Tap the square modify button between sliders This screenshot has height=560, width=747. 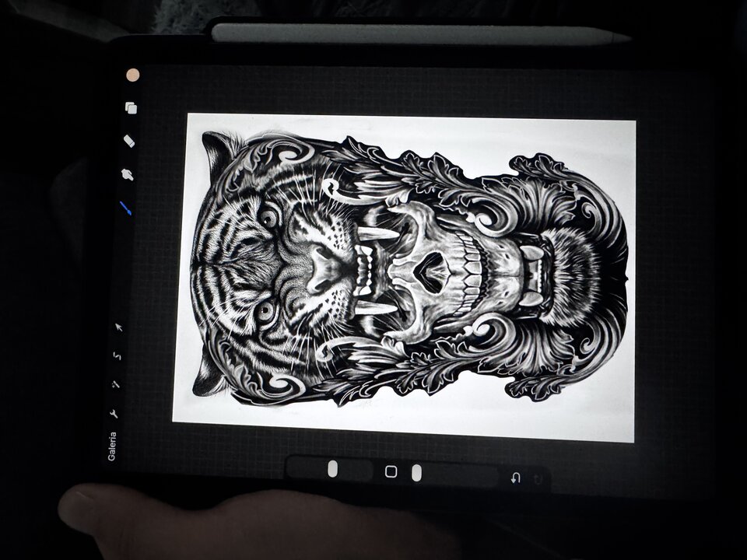[x=391, y=471]
